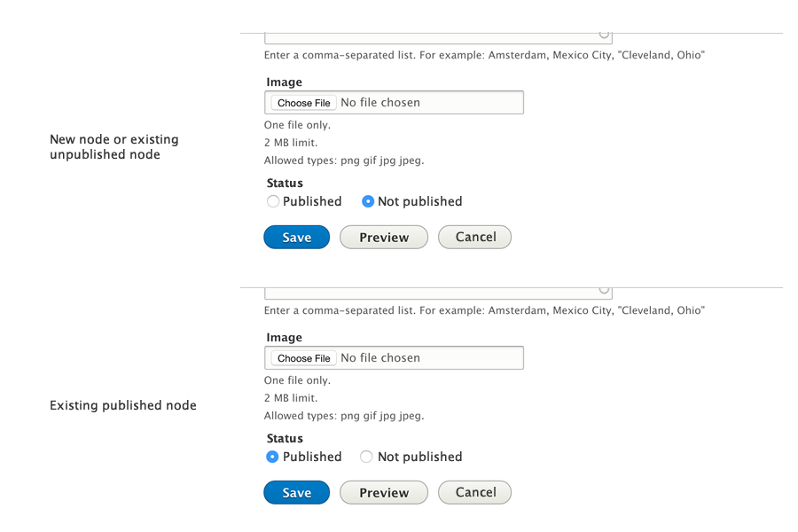Save the existing published node
Image resolution: width=798 pixels, height=532 pixels.
296,492
